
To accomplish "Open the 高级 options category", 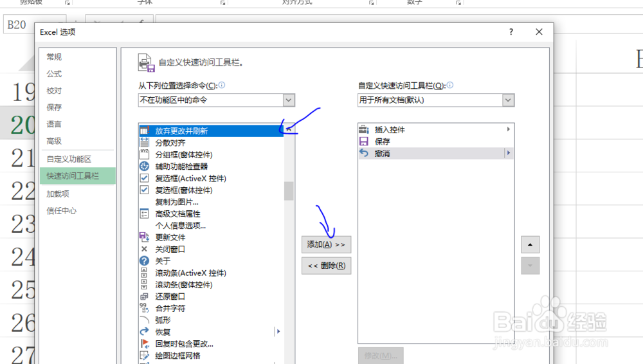I will click(54, 141).
